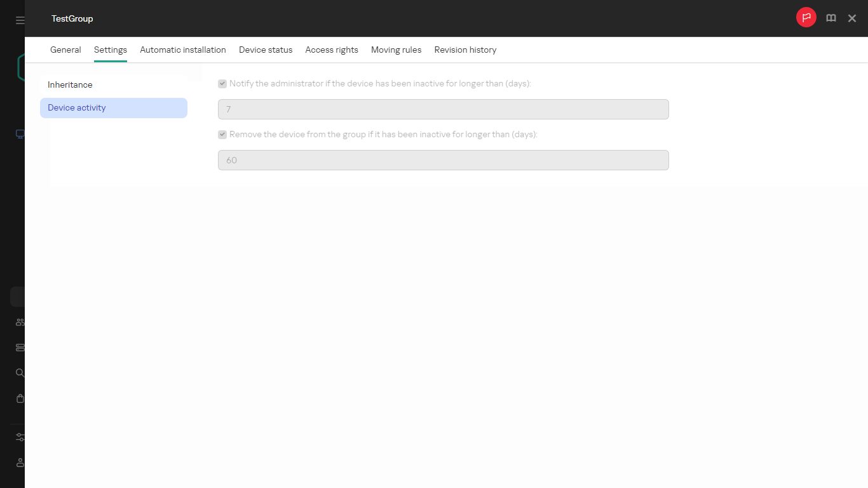Open Licenses via the bag icon
The width and height of the screenshot is (868, 488).
tap(19, 398)
